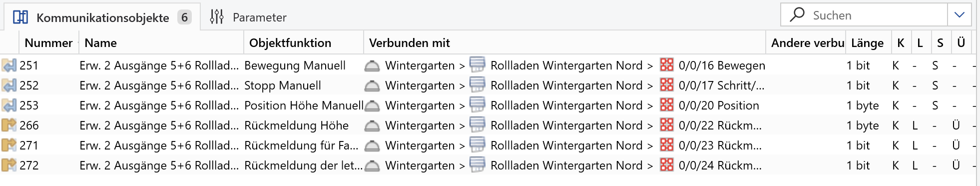
Task: Switch to the Parameter tab
Action: click(248, 17)
